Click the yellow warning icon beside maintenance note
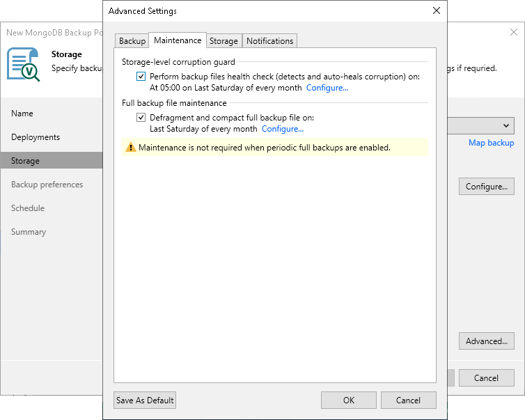Screen dimensions: 525x420 pos(131,147)
